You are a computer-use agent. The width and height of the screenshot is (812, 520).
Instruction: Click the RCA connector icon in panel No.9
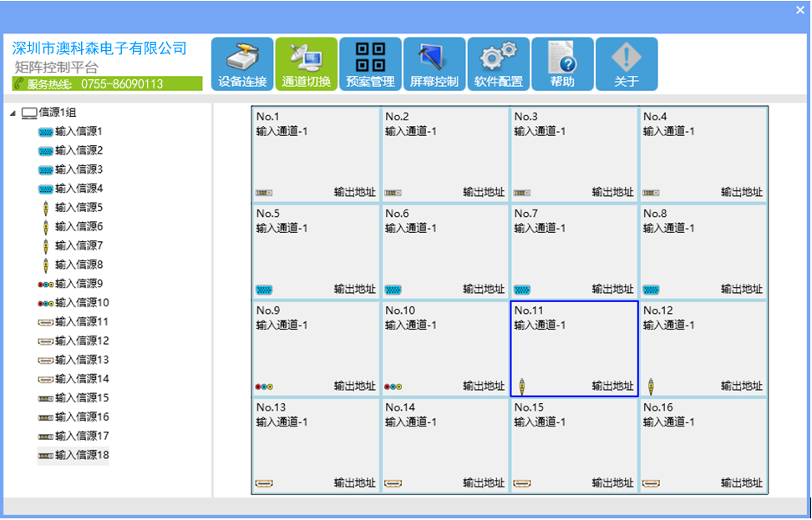[264, 386]
